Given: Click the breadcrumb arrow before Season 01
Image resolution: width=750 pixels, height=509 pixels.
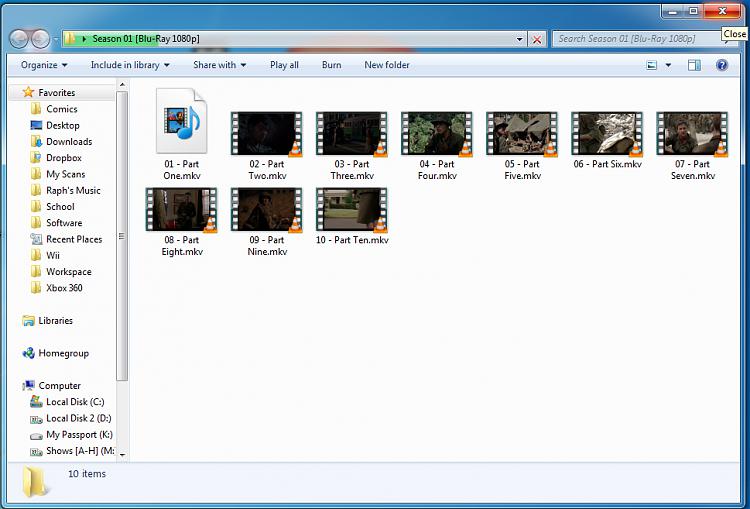Looking at the screenshot, I should tap(84, 39).
